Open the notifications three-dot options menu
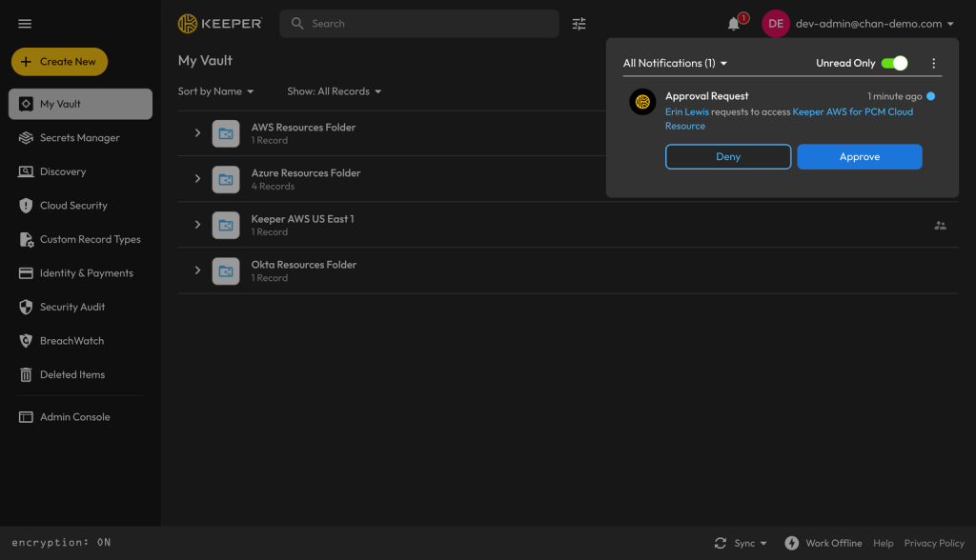The height and width of the screenshot is (560, 976). [933, 64]
